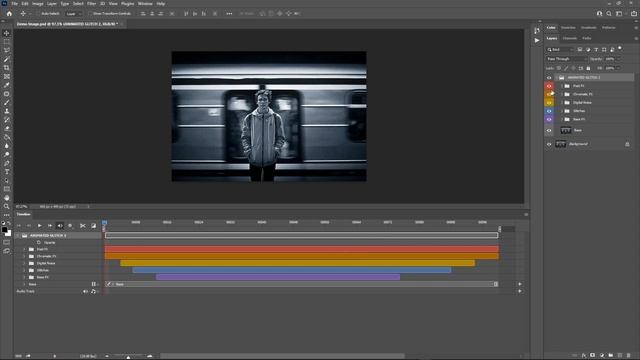640x360 pixels.
Task: Select the Background layer name
Action: (x=578, y=144)
